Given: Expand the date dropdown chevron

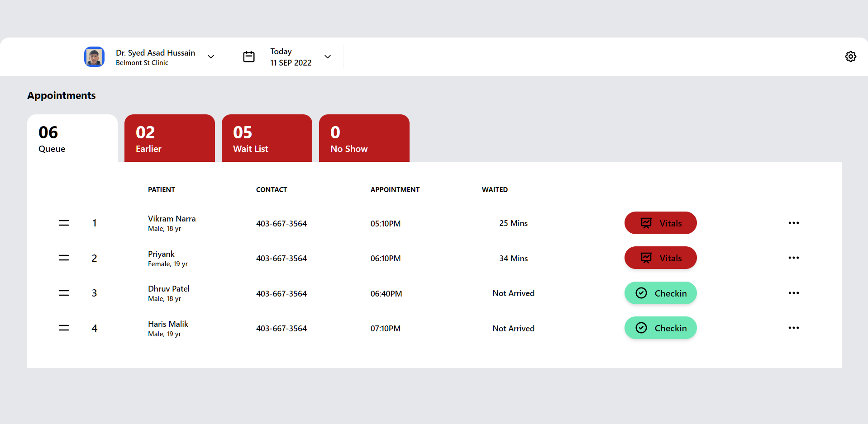Looking at the screenshot, I should coord(328,57).
